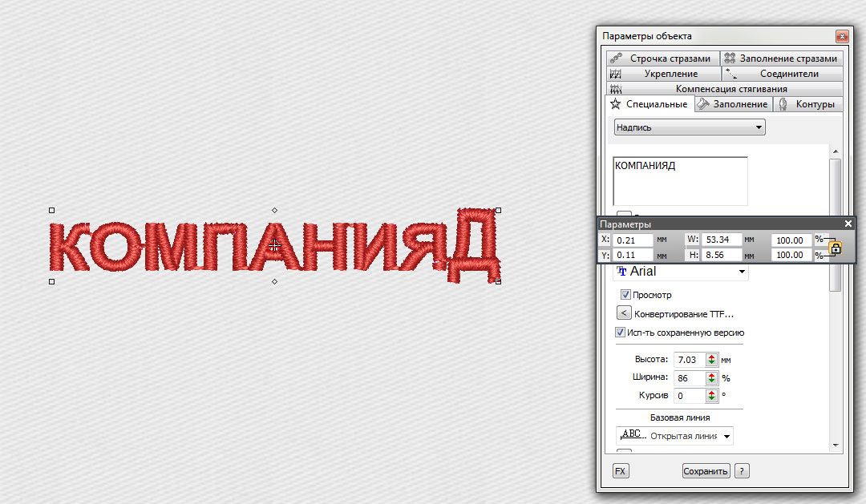
Task: Toggle the Просмотр checkbox
Action: coord(626,295)
